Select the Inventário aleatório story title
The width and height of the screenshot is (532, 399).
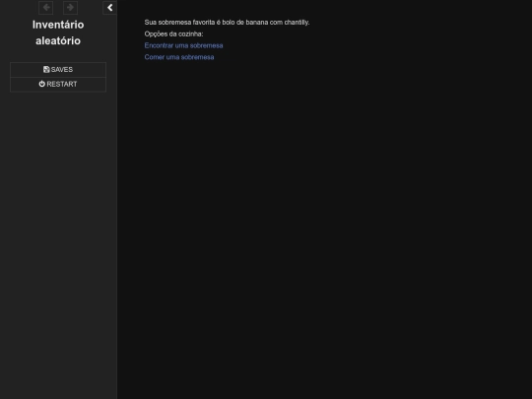click(x=58, y=33)
